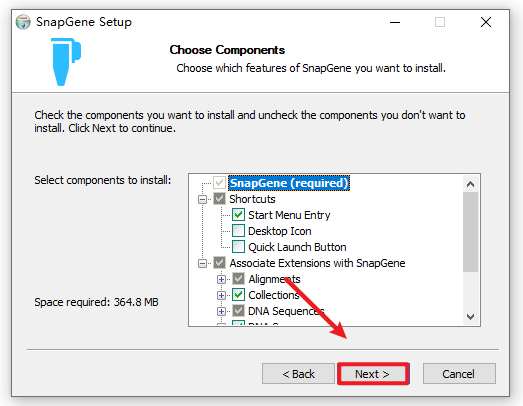Select the SnapGene (required) tree item
Viewport: 523px width, 406px height.
coord(289,183)
